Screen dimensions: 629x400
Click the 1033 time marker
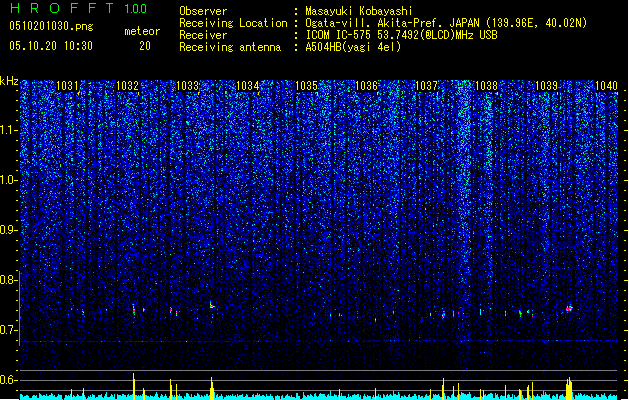(x=187, y=85)
